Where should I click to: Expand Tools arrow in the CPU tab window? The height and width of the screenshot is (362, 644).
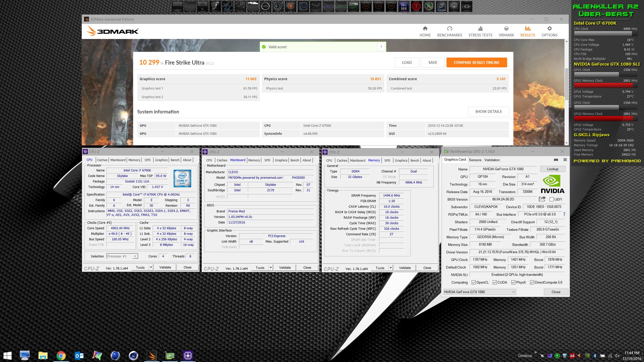(x=151, y=267)
